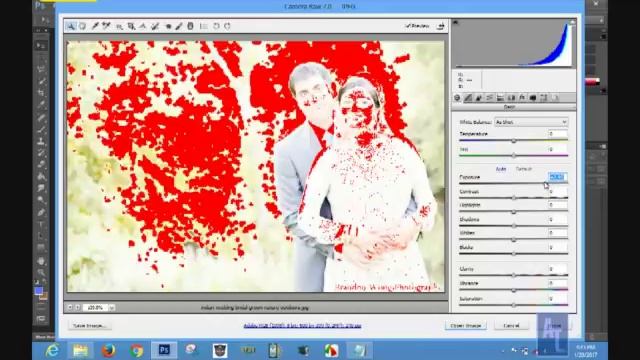
Task: Choose the Color Sampler tool
Action: (107, 26)
